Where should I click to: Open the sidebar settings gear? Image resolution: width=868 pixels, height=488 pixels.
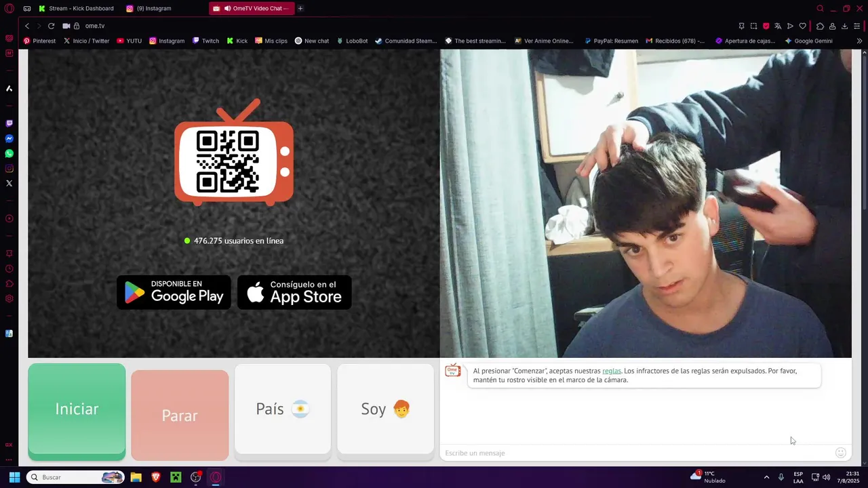[x=9, y=298]
